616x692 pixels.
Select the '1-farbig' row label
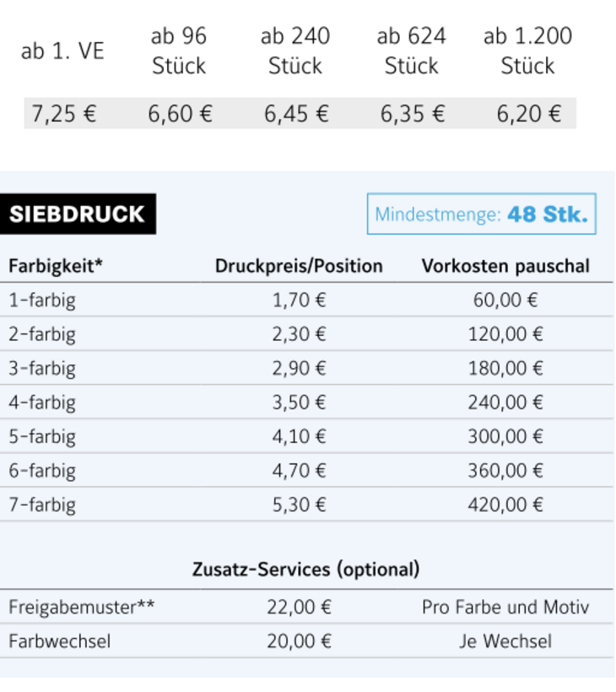coord(42,300)
